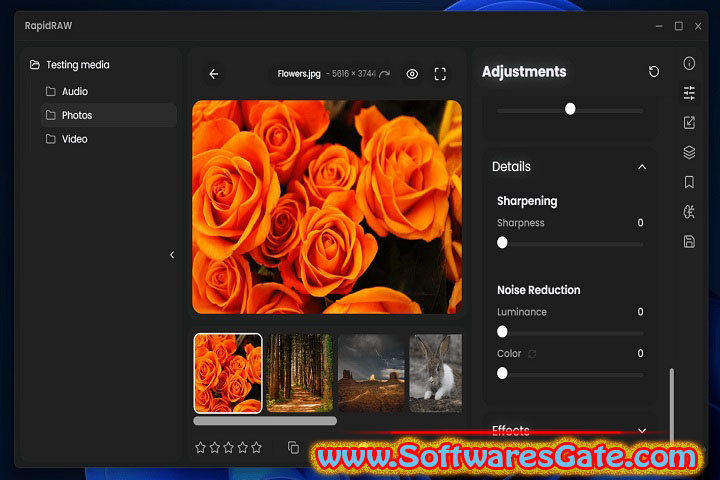The height and width of the screenshot is (480, 720).
Task: Minimize the RapidRAW window
Action: [659, 26]
